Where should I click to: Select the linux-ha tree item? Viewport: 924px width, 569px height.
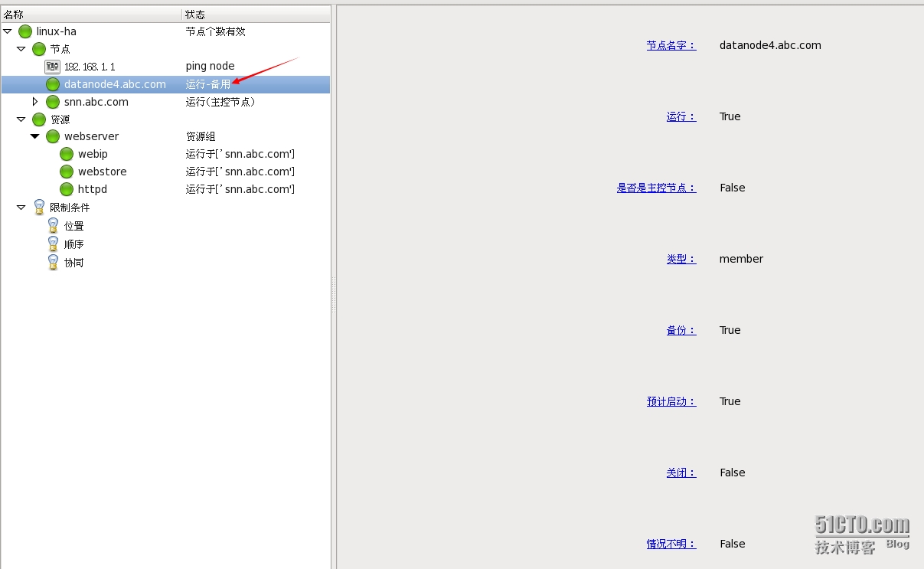click(57, 31)
